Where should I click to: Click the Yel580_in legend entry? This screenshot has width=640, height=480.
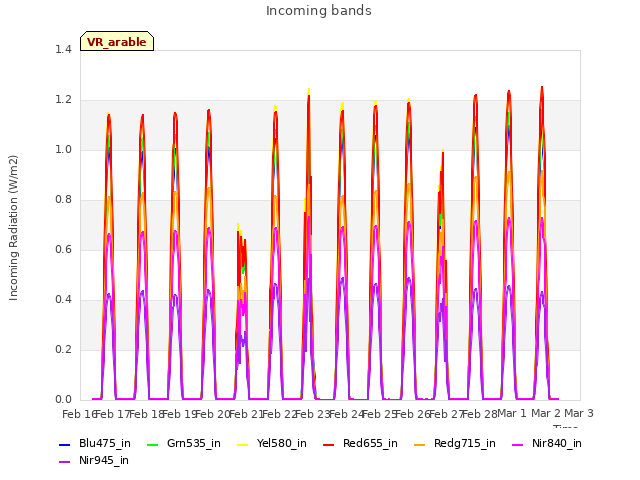(272, 443)
